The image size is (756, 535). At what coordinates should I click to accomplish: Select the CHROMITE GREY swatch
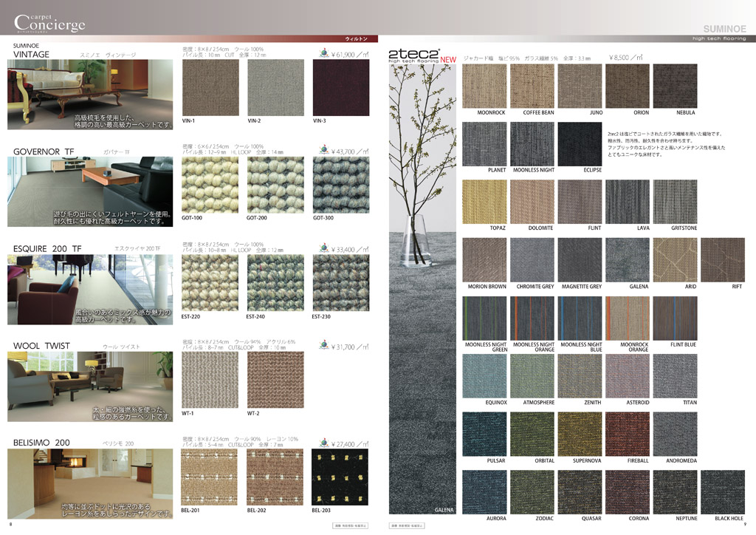(532, 260)
